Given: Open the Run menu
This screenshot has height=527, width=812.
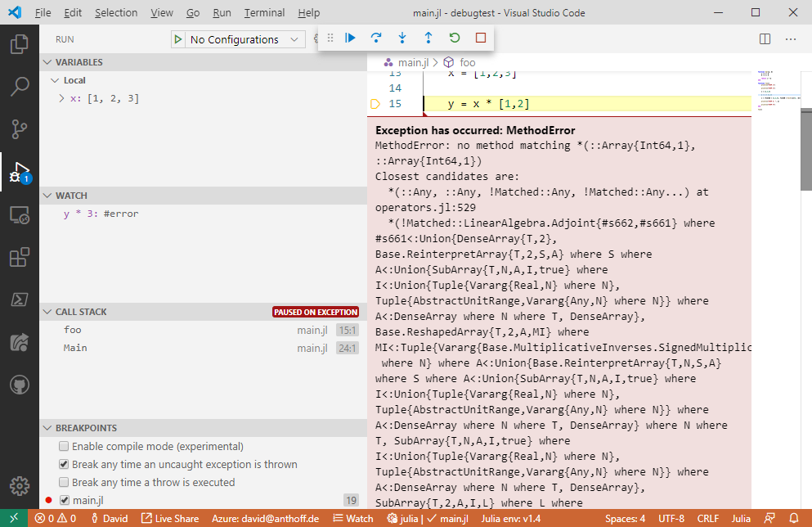Looking at the screenshot, I should (222, 12).
